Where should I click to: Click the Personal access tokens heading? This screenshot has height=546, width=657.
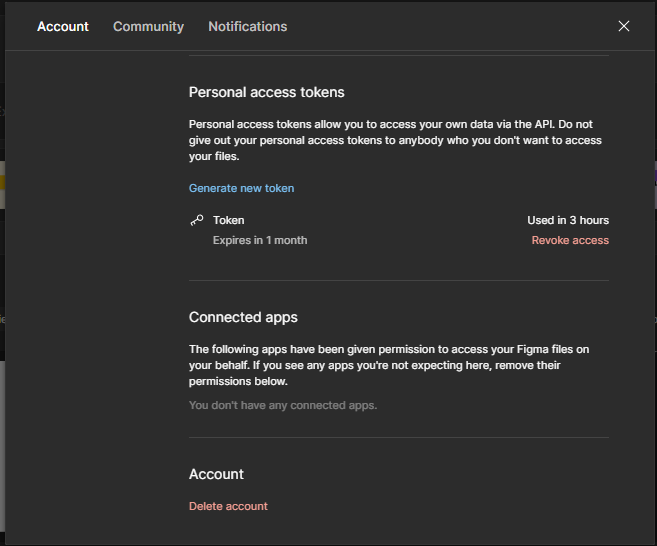click(x=266, y=92)
